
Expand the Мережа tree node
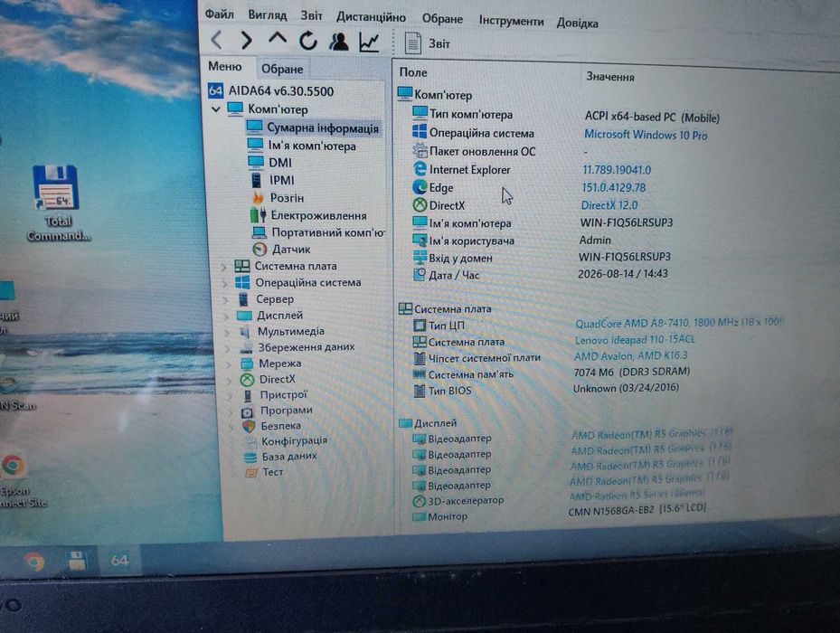pos(230,364)
